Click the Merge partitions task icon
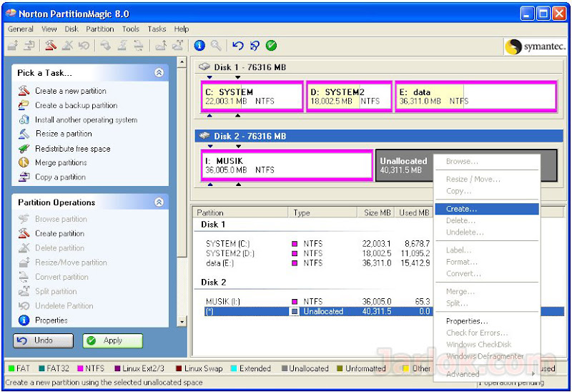This screenshot has width=572, height=392. [24, 162]
